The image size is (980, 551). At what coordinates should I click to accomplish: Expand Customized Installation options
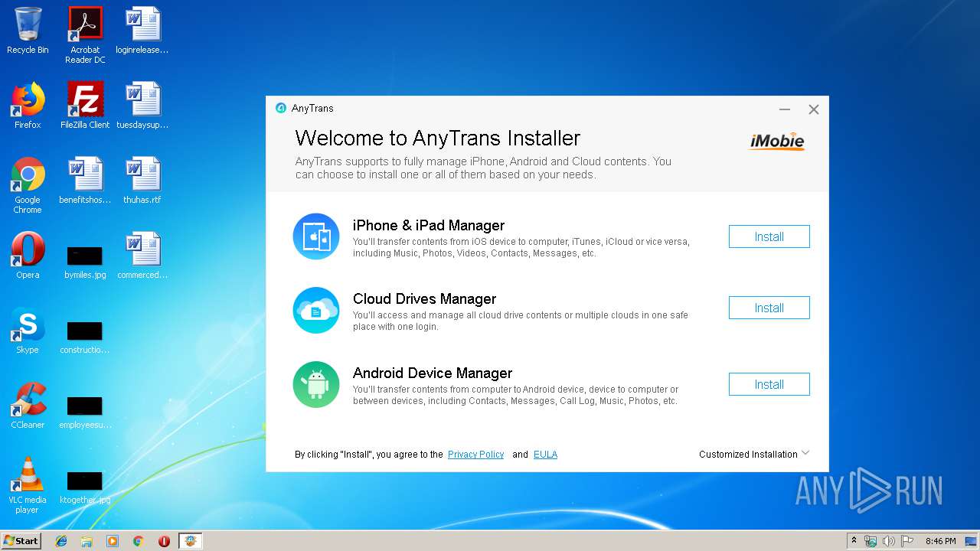[754, 455]
